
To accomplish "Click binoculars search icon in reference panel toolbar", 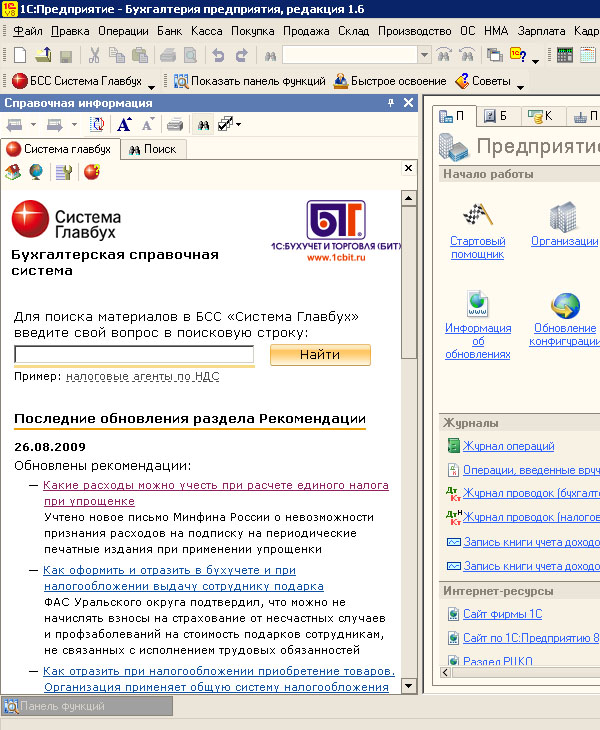I will (x=203, y=125).
